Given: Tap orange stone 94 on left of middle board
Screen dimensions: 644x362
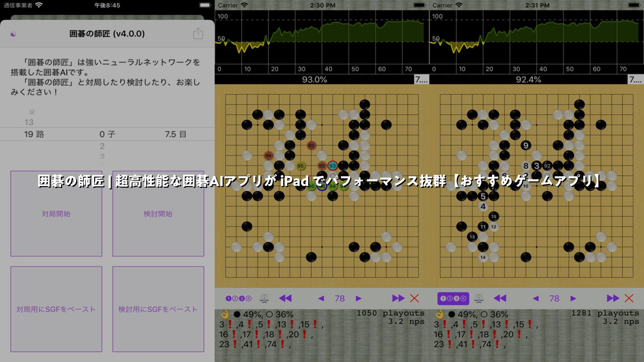Looking at the screenshot, I should [268, 156].
